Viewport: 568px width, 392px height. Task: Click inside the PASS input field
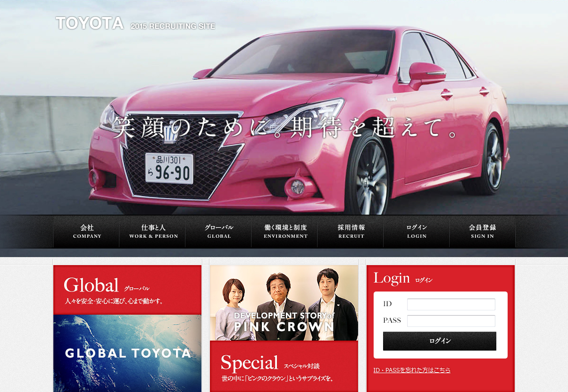(x=451, y=320)
